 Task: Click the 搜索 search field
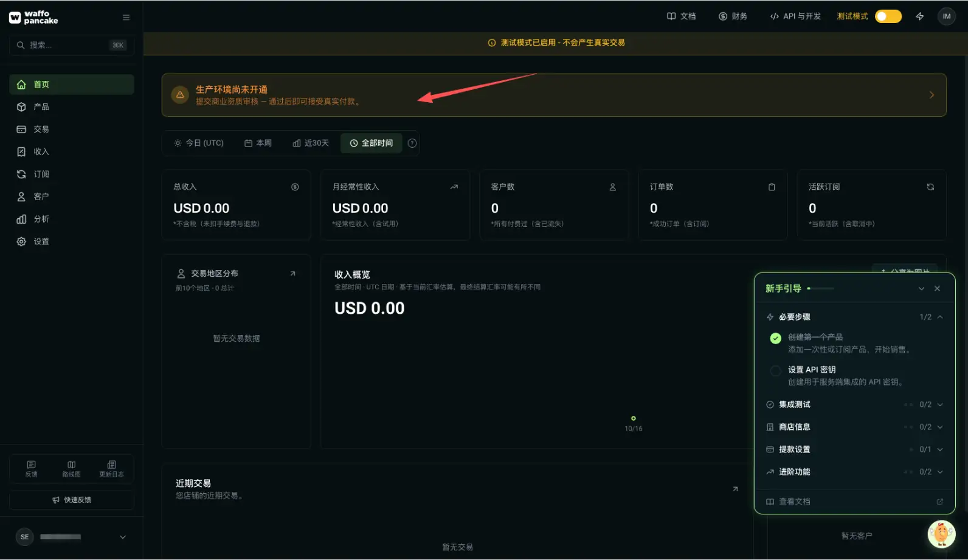point(72,45)
